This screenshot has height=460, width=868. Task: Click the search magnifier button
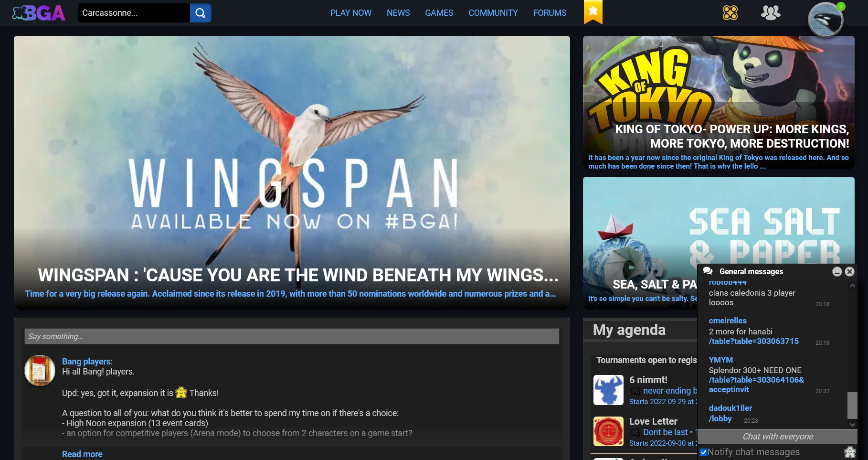coord(201,13)
